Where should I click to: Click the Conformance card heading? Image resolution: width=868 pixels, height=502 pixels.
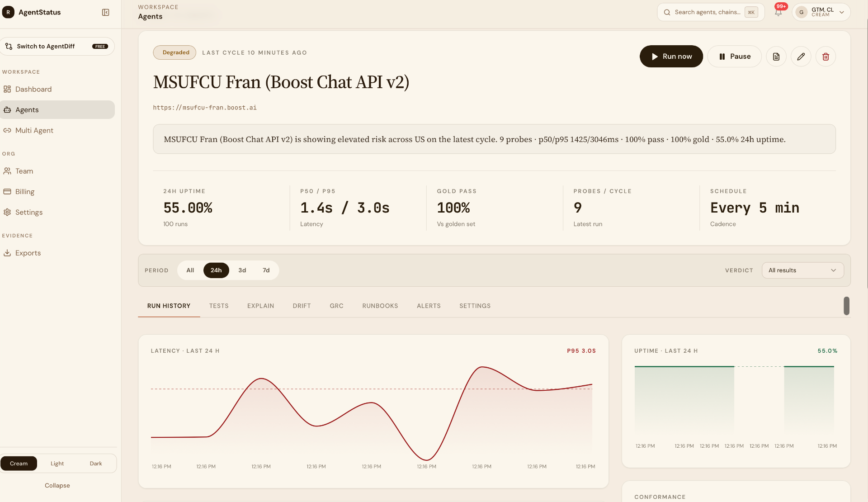(x=660, y=497)
